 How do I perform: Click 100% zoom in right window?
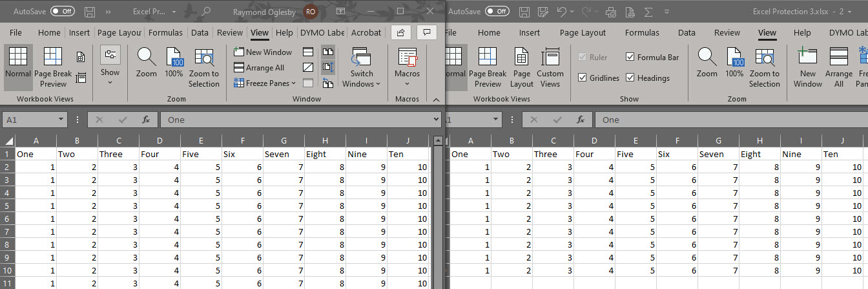(734, 63)
